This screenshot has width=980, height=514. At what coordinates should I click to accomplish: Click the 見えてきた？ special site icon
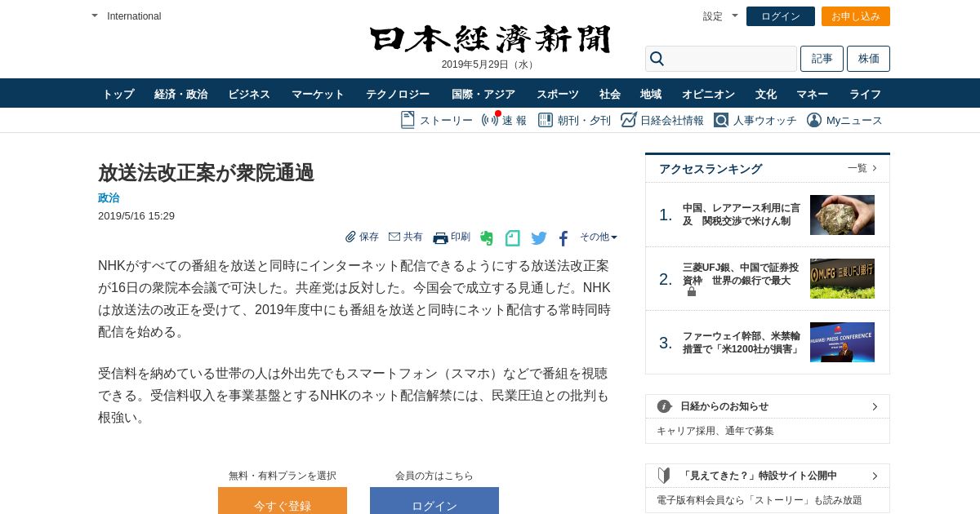664,476
